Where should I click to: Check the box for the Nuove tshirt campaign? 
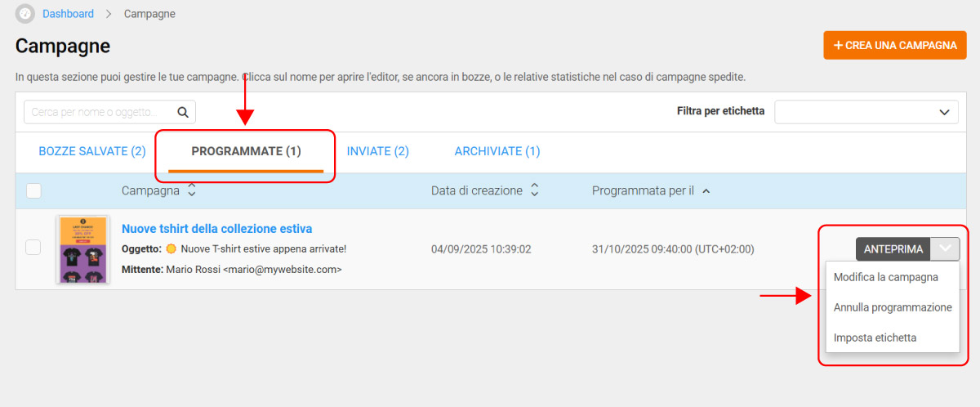33,248
